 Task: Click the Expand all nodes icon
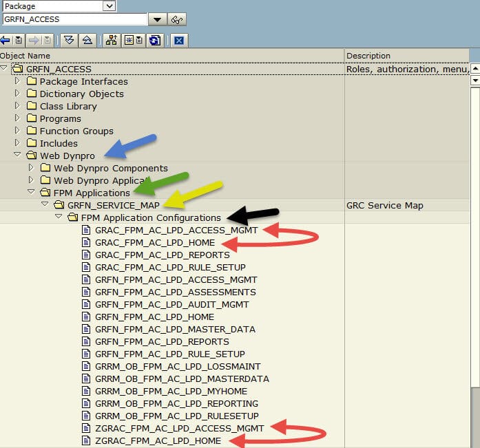68,40
